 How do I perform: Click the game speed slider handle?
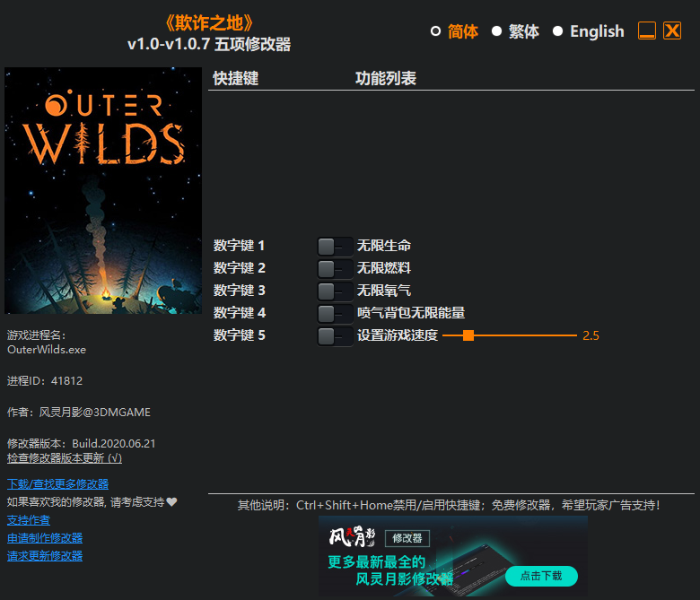468,335
